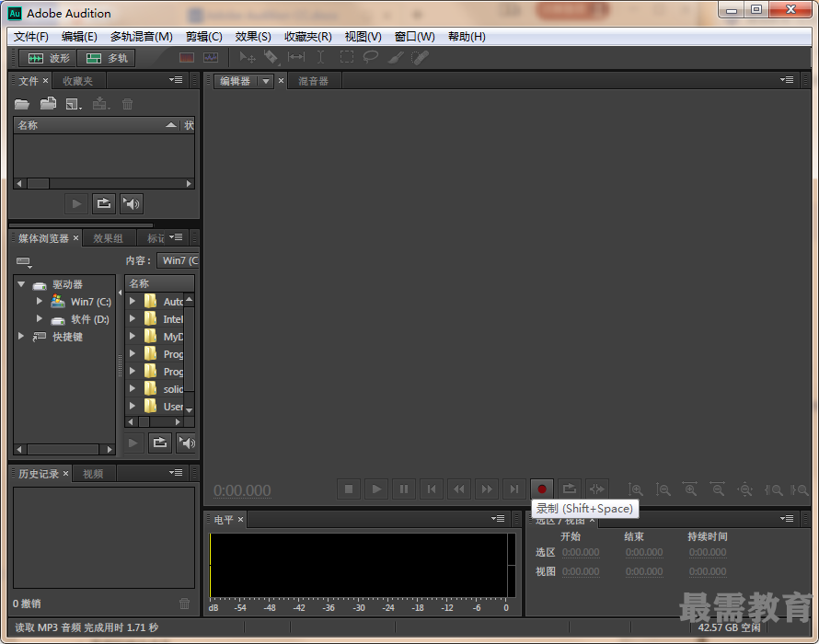Open Editor panel options menu
The image size is (819, 644).
point(787,80)
